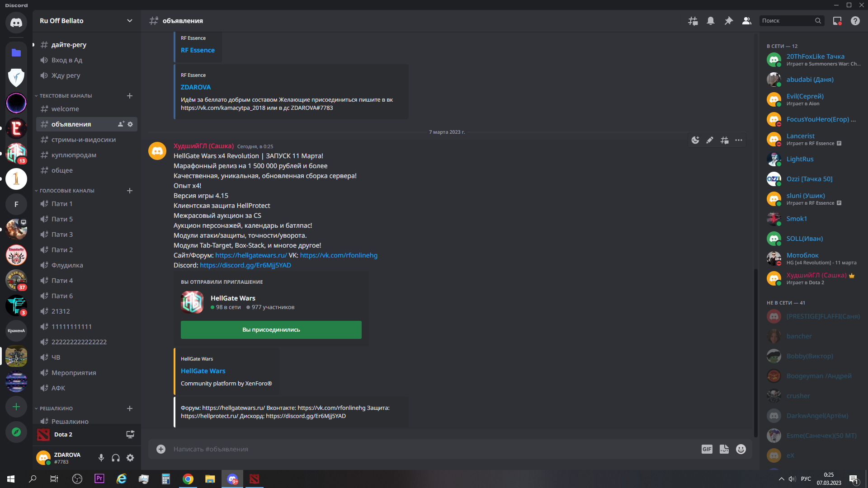
Task: Open Chrome from the taskbar
Action: click(x=188, y=479)
